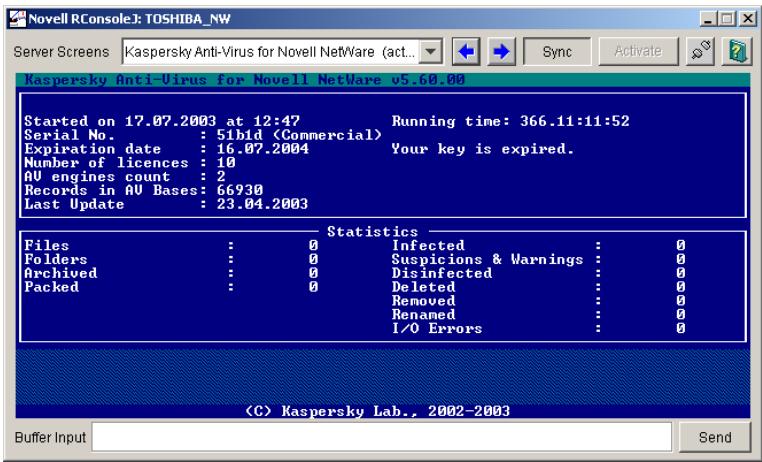Viewport: 762px width, 462px height.
Task: Click the 'Packed' statistics row label
Action: pos(52,287)
